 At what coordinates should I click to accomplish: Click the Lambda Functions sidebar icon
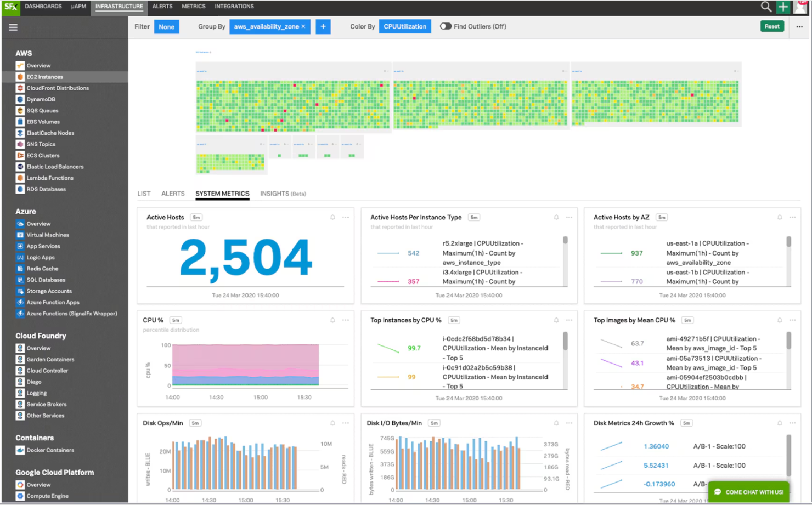(20, 178)
